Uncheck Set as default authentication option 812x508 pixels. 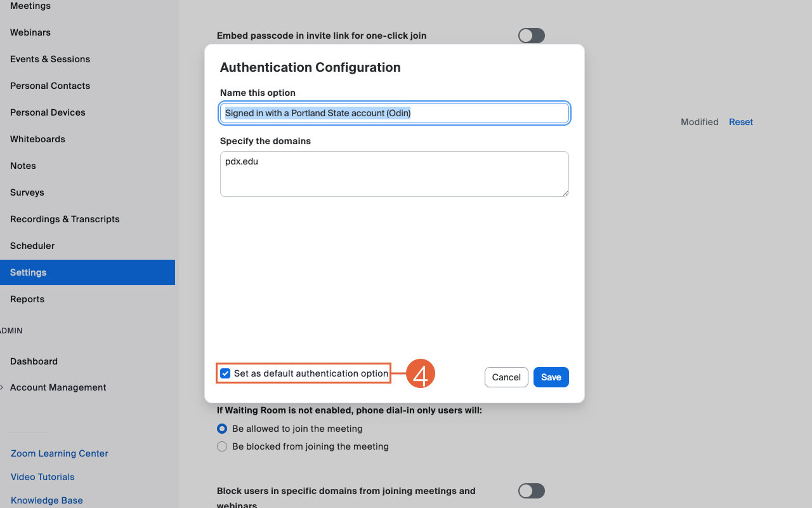coord(225,373)
